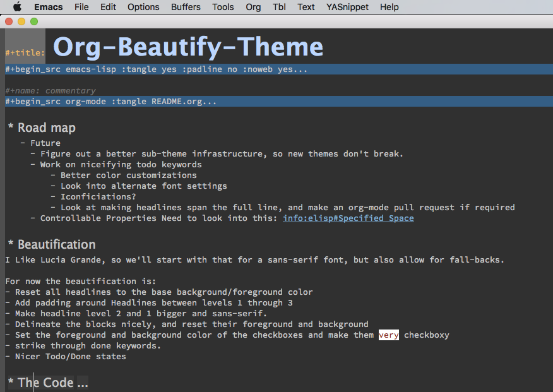Click the 'Future' list item
This screenshot has height=392, width=553.
click(45, 143)
